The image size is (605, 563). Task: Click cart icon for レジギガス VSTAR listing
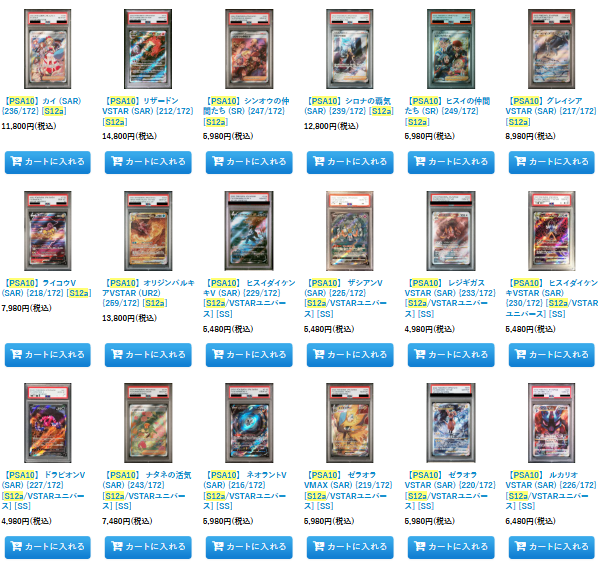coord(420,354)
